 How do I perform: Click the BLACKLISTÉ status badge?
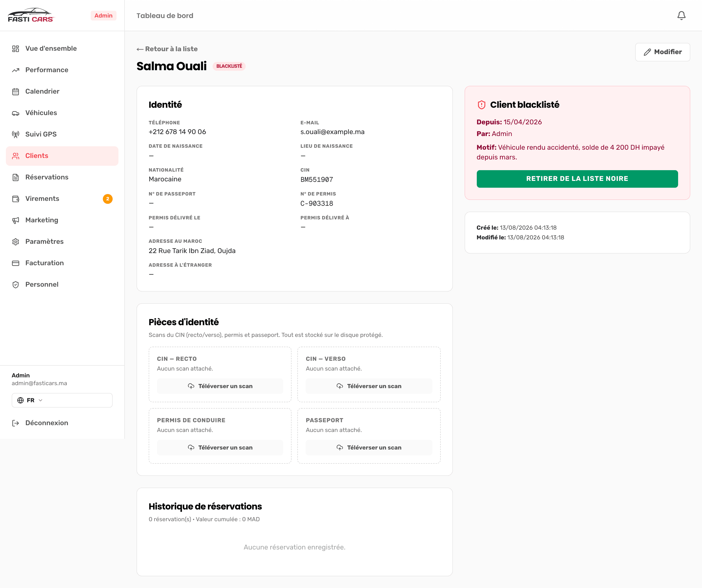click(x=229, y=66)
